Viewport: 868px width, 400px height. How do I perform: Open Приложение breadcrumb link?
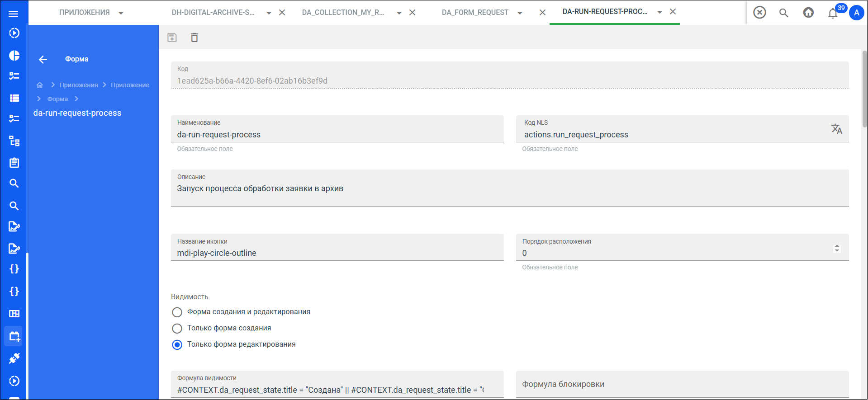(130, 85)
